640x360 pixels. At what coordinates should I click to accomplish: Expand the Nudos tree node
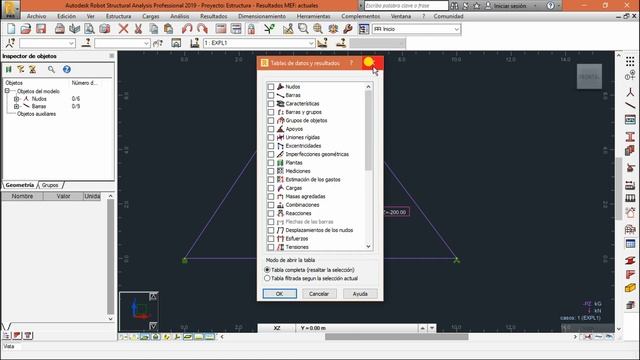16,99
